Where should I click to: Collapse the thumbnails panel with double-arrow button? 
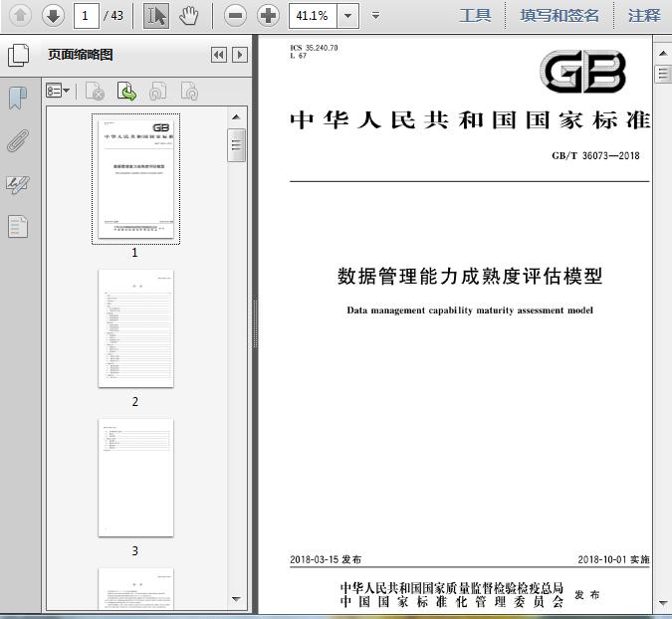[219, 55]
